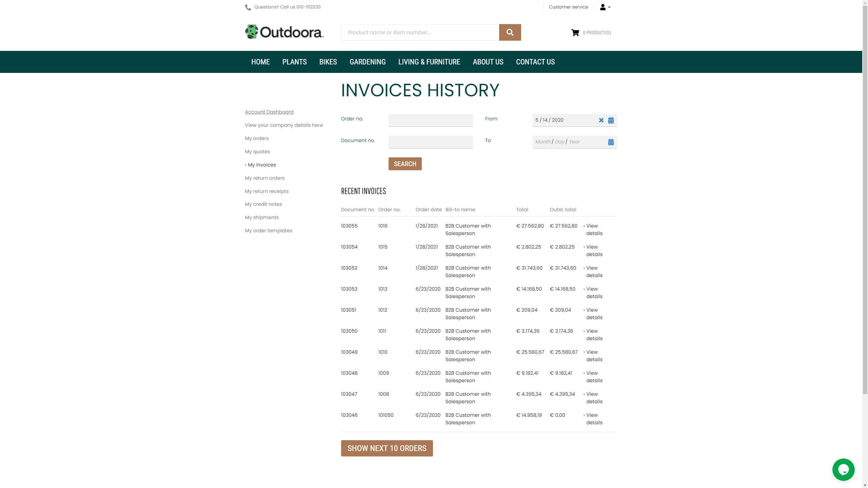Click the scrollbar down arrow
The image size is (868, 488).
pos(865,485)
